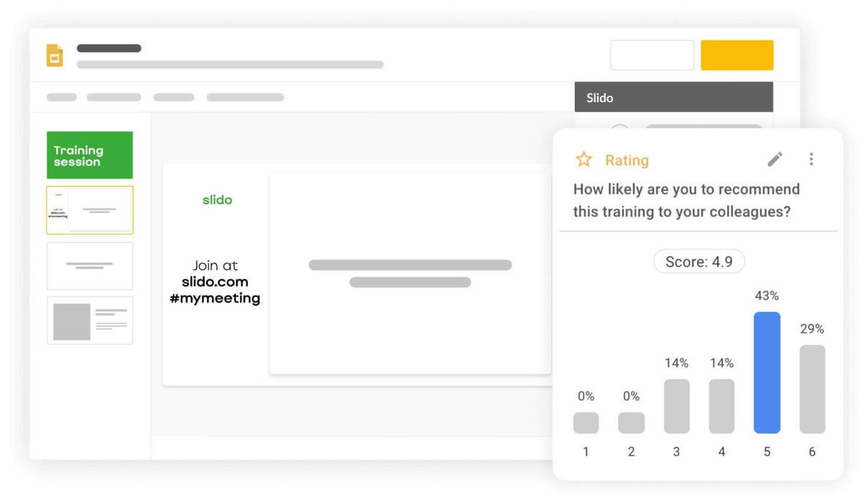Open the three-dot menu on the Rating card
Screen dimensions: 866x504
coord(812,159)
